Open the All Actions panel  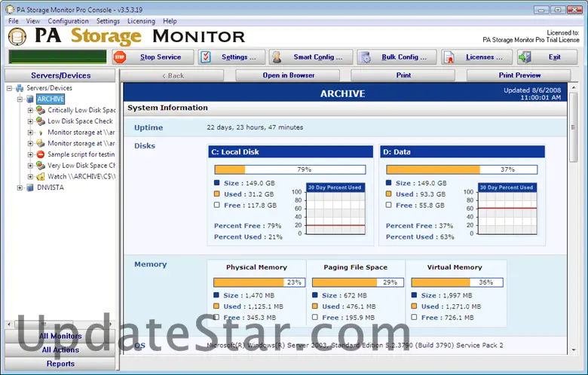click(60, 350)
